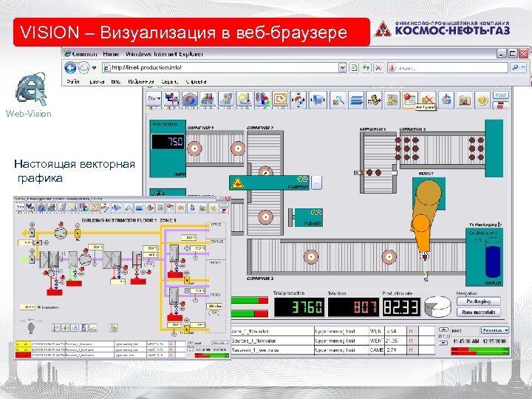Click the production pie chart
532x399 pixels.
tap(437, 307)
